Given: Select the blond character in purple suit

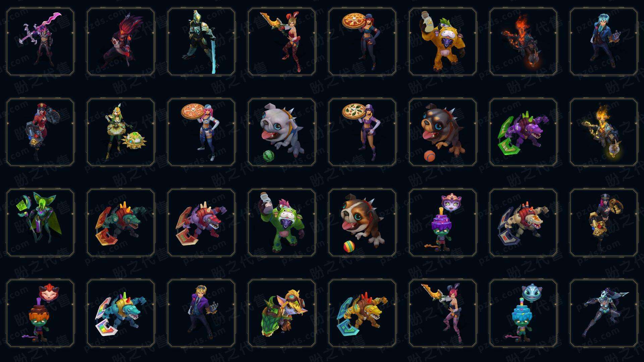Looking at the screenshot, I should pyautogui.click(x=201, y=313).
